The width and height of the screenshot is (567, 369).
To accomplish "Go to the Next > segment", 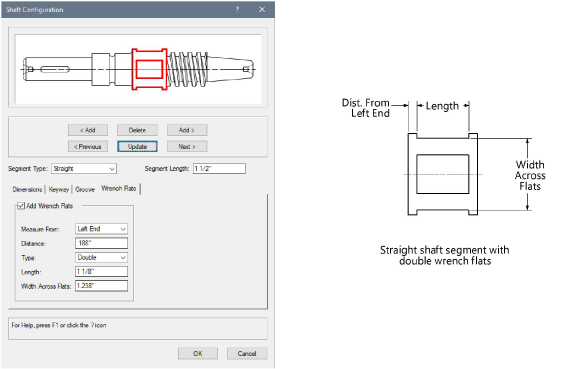I will coord(187,147).
